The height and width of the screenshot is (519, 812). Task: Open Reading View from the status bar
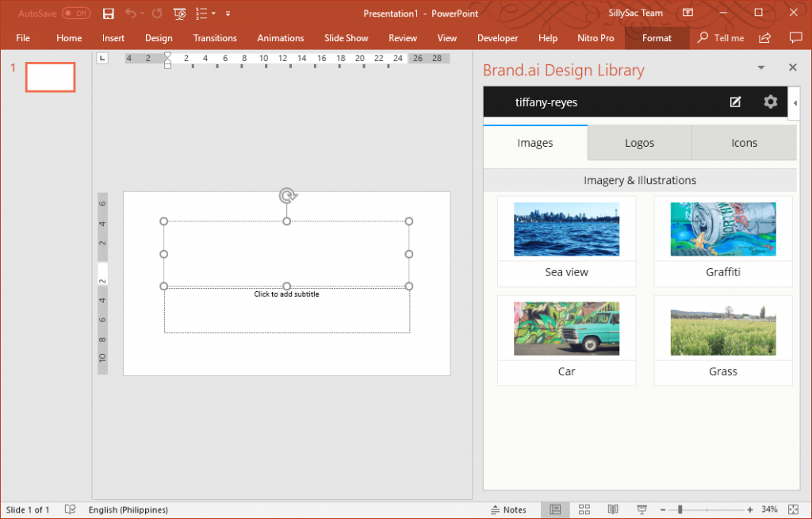612,509
